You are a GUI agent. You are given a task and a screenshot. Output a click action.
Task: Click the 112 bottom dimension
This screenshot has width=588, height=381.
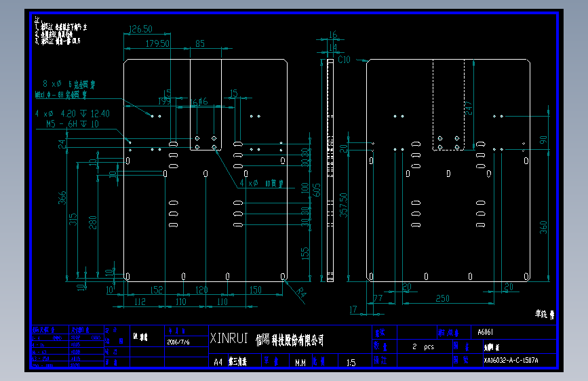pyautogui.click(x=140, y=302)
